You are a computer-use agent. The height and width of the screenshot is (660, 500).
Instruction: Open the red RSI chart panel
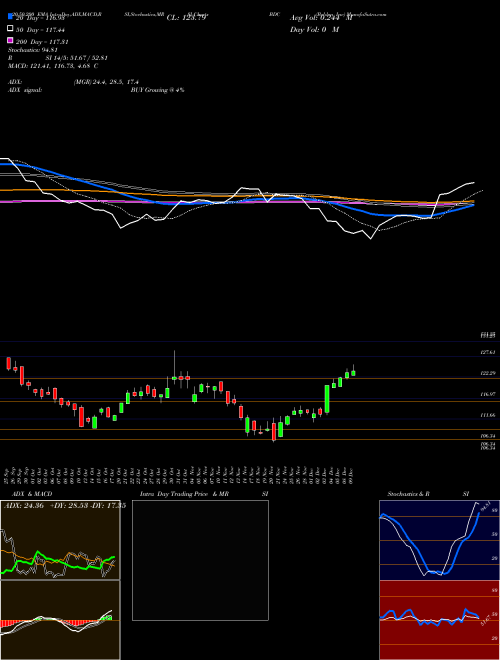(439, 620)
